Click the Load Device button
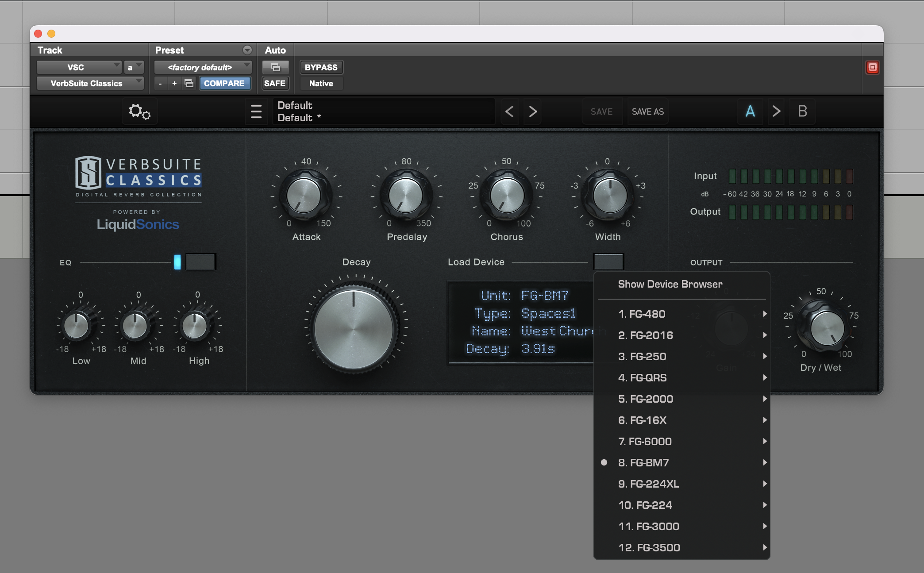924x573 pixels. coord(608,262)
